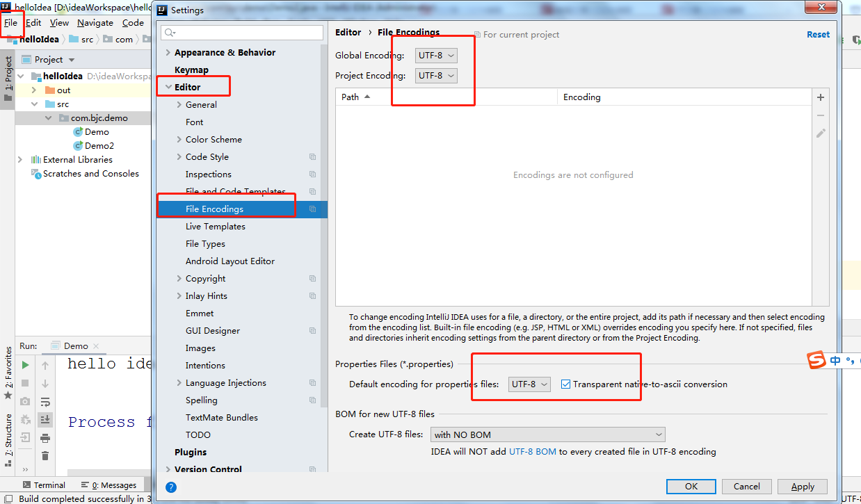Select Keymap in settings tree
Viewport: 861px width, 504px height.
[x=191, y=70]
